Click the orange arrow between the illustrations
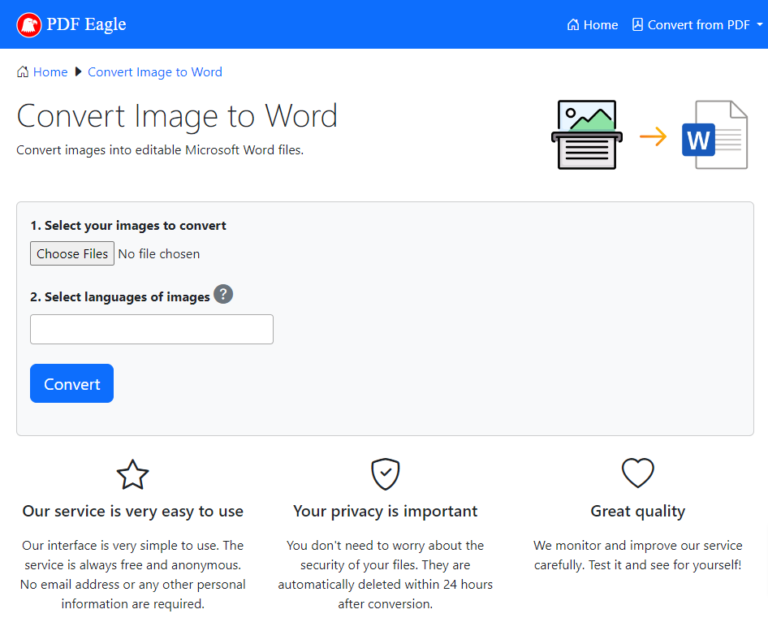 653,136
